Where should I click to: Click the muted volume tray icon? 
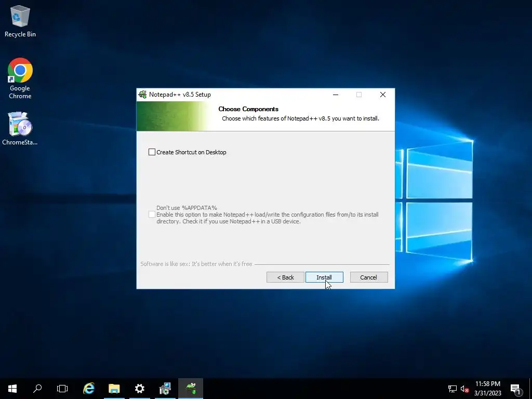(x=464, y=389)
